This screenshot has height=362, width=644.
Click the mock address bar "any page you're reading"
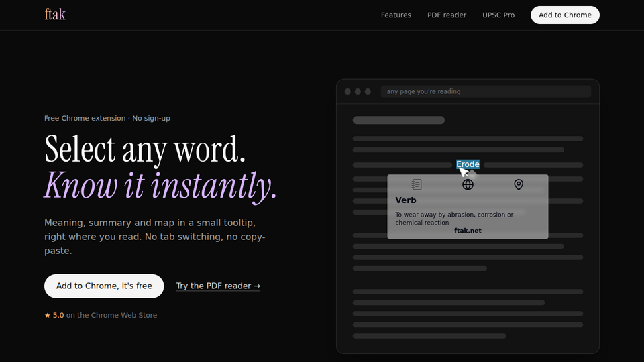(x=486, y=92)
